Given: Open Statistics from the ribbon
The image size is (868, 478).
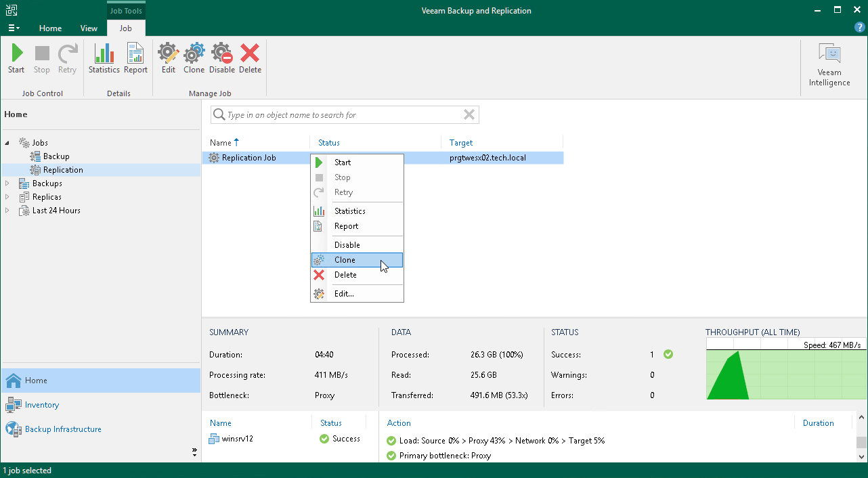Looking at the screenshot, I should click(x=104, y=59).
